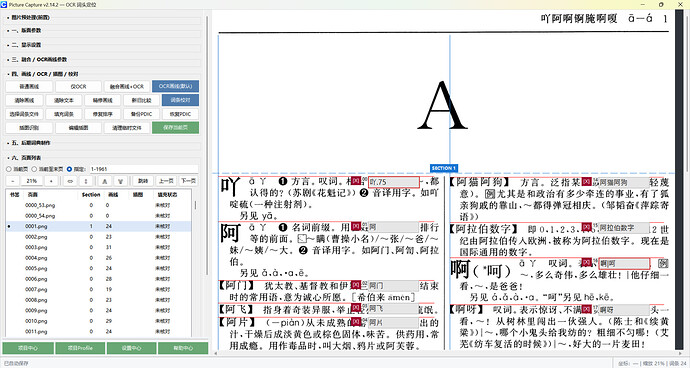
Task: Open 项目中心 at the bottom
Action: (28, 348)
